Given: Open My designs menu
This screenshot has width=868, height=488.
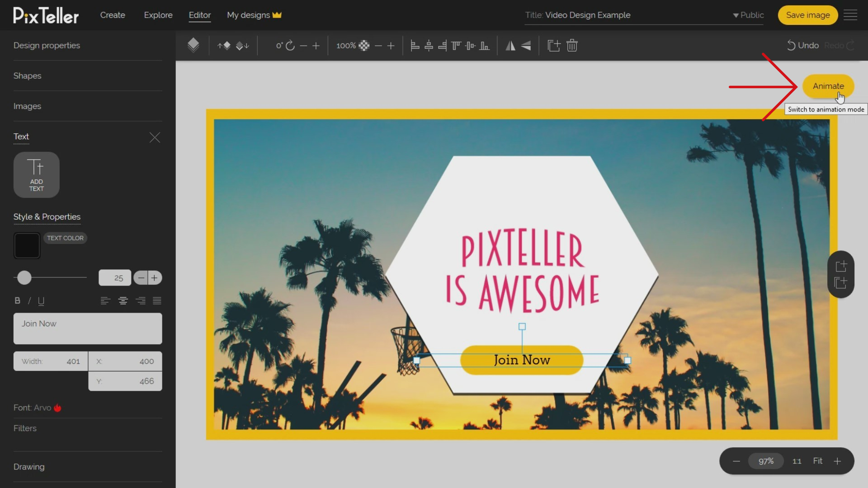Looking at the screenshot, I should click(254, 15).
